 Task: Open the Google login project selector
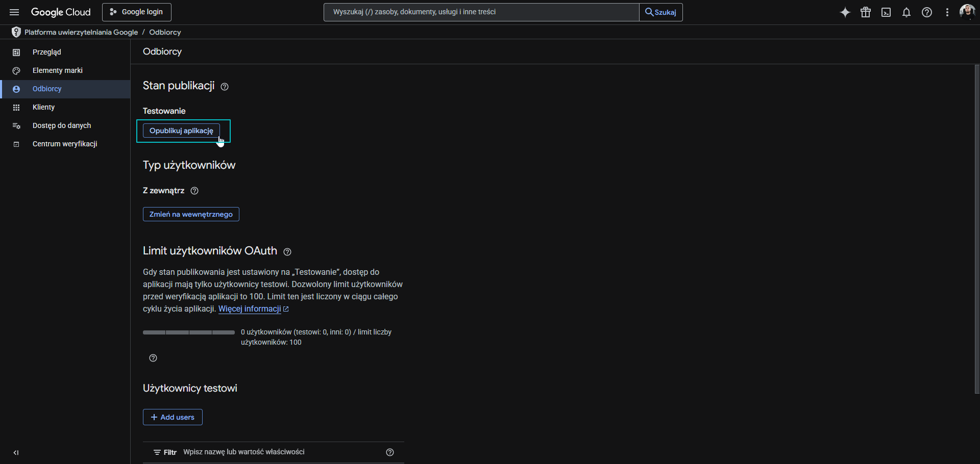tap(136, 12)
